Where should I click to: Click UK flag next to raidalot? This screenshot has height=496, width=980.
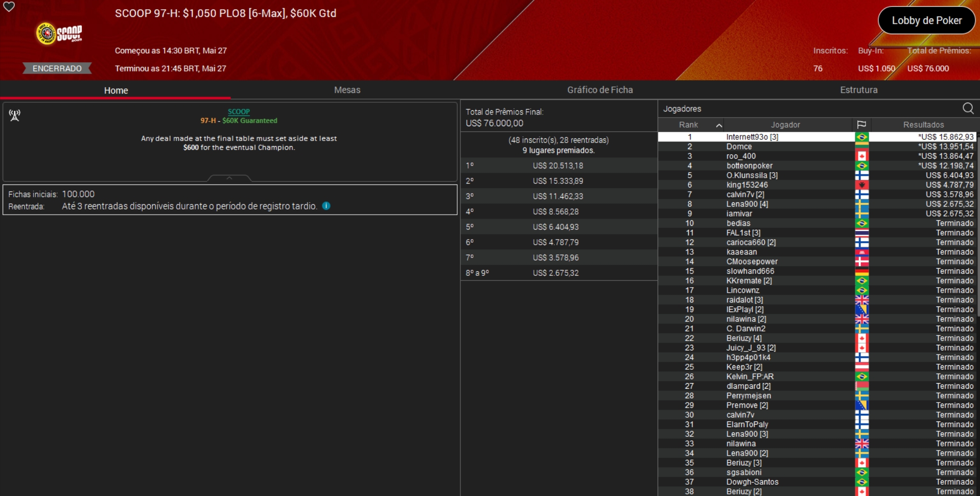pos(861,300)
